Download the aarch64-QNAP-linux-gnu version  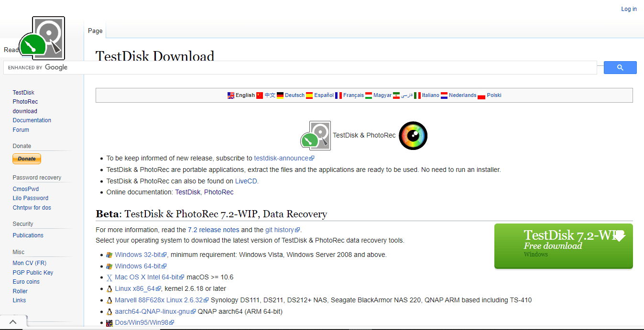click(155, 312)
